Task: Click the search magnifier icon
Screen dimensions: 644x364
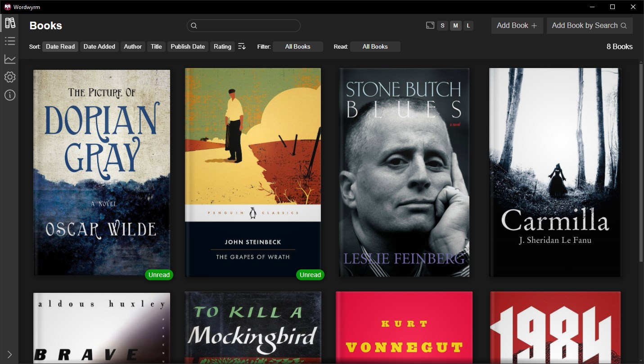Action: 194,26
